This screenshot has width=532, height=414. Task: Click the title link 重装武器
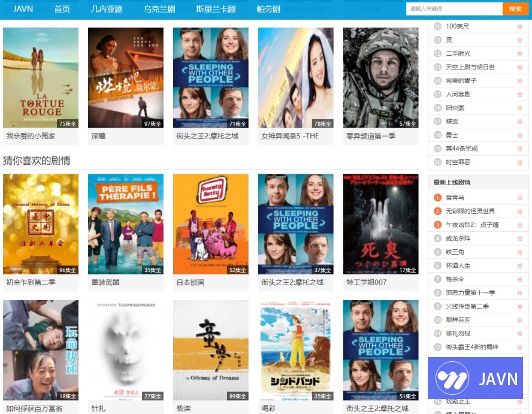(105, 282)
